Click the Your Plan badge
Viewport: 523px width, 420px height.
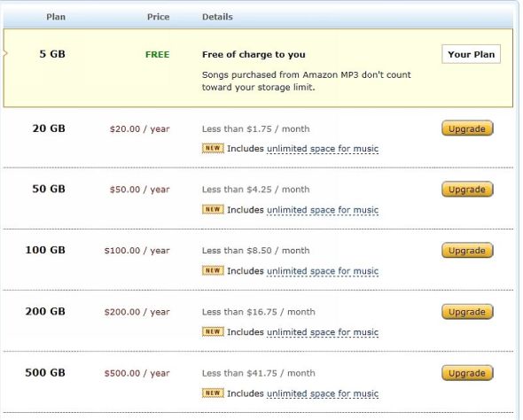click(471, 54)
